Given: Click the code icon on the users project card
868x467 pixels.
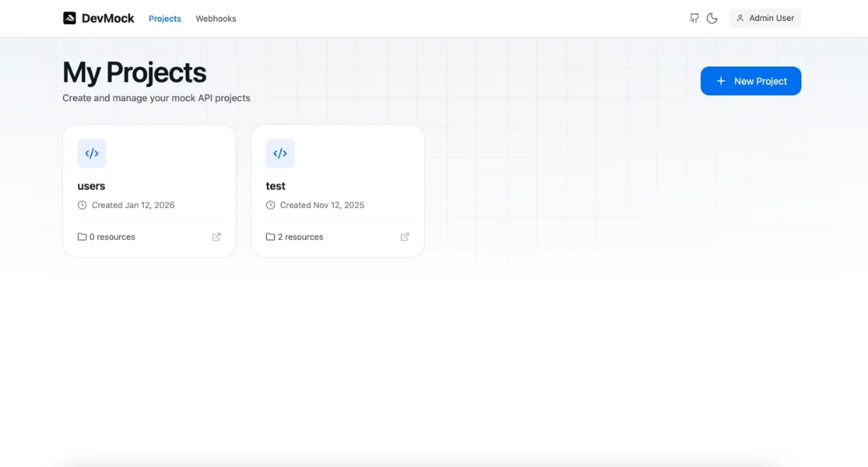Looking at the screenshot, I should click(x=92, y=153).
